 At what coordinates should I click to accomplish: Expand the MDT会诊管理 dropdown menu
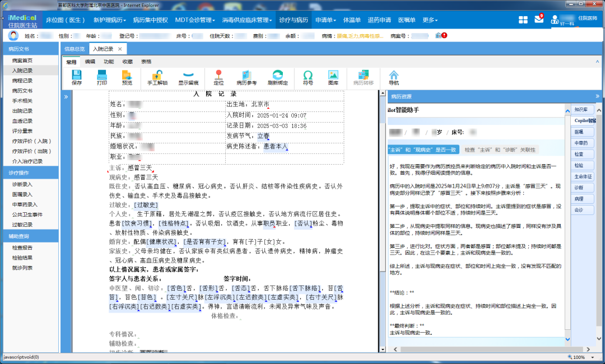[195, 20]
